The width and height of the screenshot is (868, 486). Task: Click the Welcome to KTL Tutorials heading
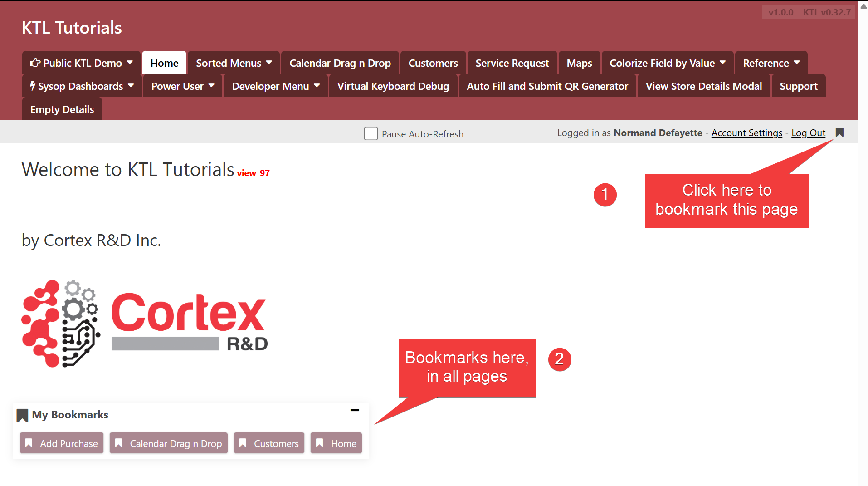(128, 169)
